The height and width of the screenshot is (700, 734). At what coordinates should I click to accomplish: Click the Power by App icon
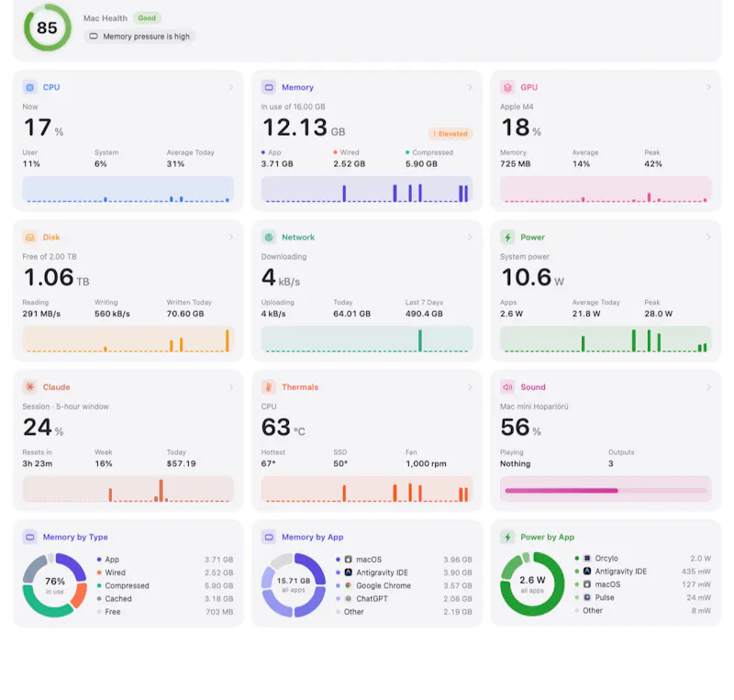pos(507,537)
